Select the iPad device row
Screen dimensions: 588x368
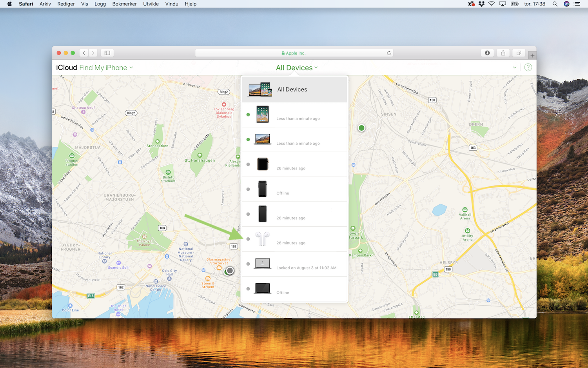(294, 115)
